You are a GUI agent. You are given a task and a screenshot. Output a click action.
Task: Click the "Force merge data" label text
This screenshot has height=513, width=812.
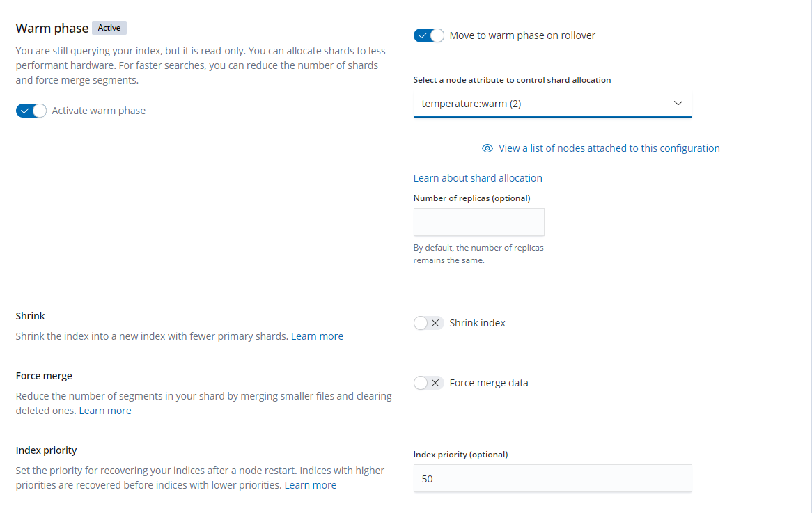point(488,383)
